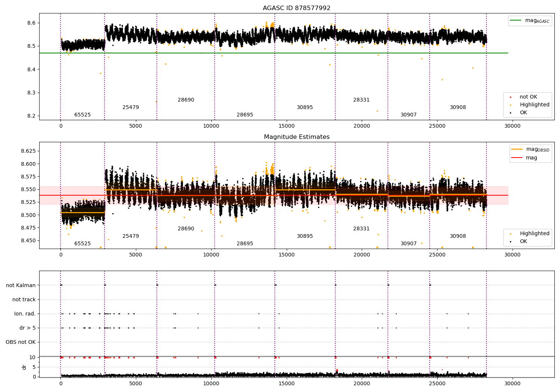Select 28695 label in Magnitude Estimates plot

click(245, 244)
